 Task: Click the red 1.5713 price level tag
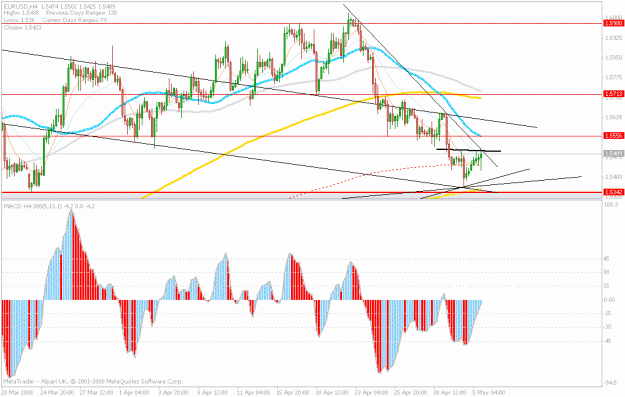613,94
